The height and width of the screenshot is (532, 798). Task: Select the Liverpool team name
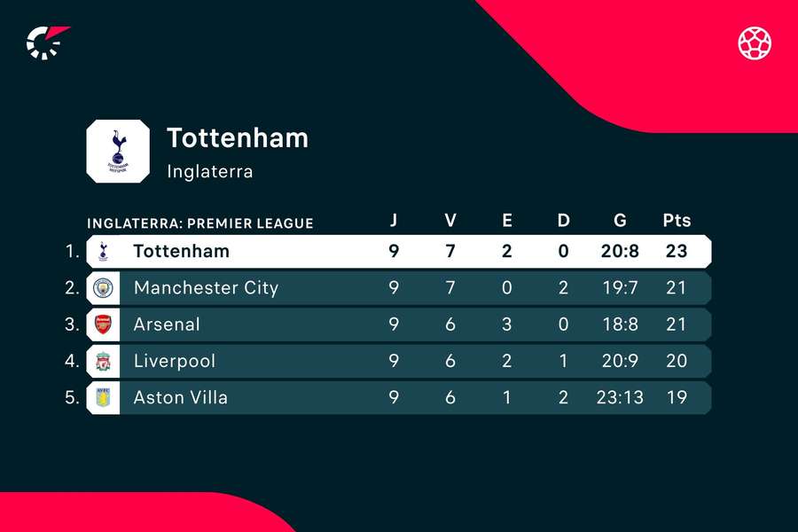(175, 361)
